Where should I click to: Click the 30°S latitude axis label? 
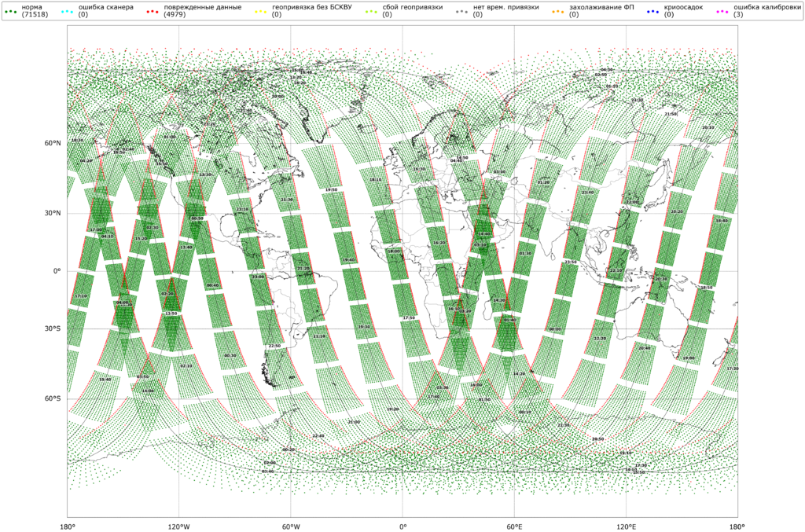pyautogui.click(x=53, y=329)
